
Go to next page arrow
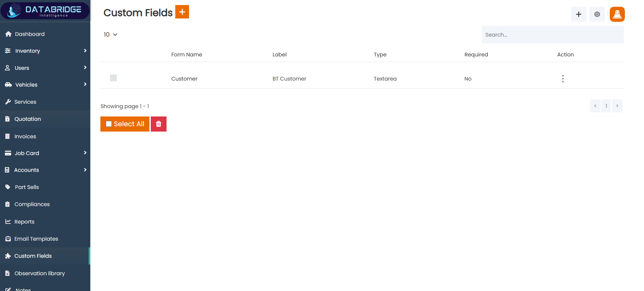[617, 106]
